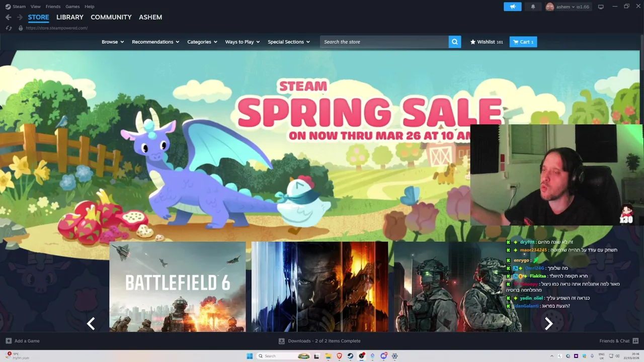Show the next featured carousel item
644x362 pixels.
tap(549, 323)
